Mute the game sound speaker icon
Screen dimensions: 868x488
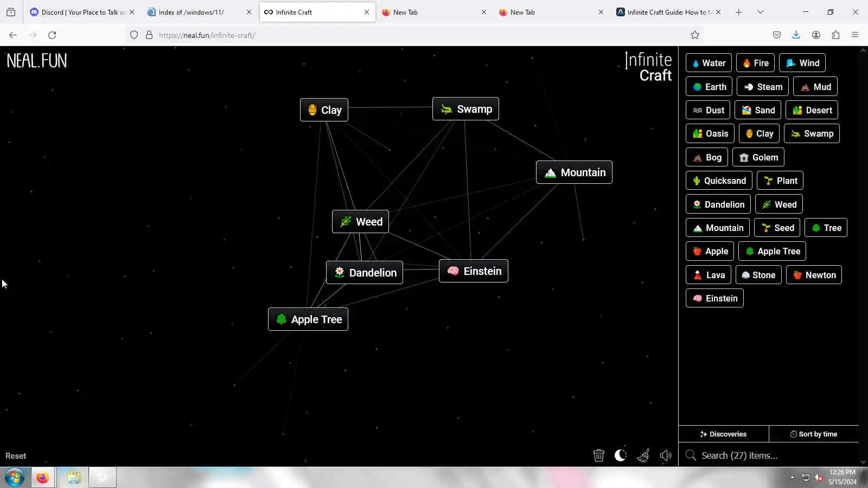click(666, 455)
